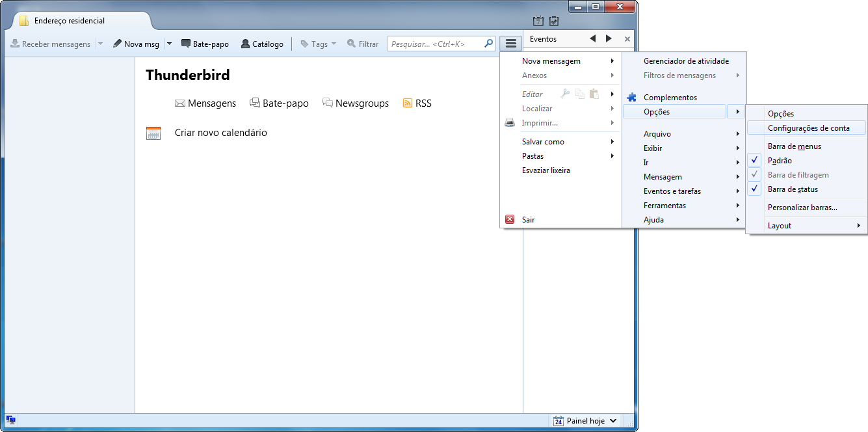868x432 pixels.
Task: Click the Mensagens account link
Action: click(x=205, y=103)
